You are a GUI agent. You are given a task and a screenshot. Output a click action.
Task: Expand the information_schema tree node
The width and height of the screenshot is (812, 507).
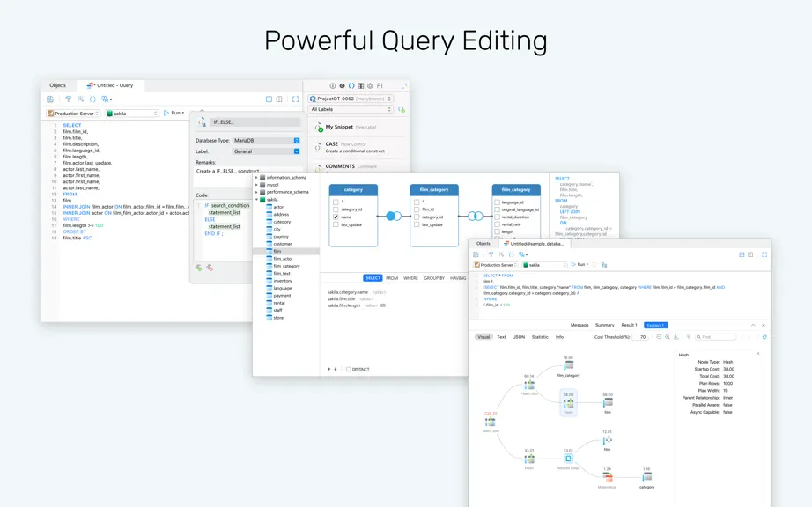[x=256, y=178]
